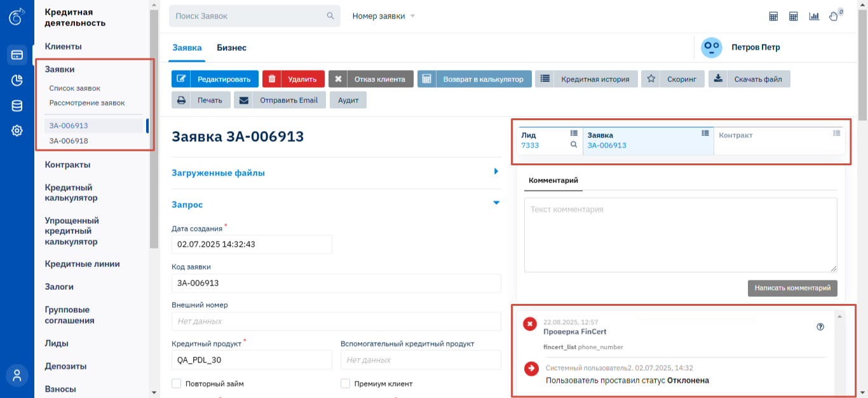This screenshot has height=398, width=868.
Task: Open the Номер заявки search dropdown
Action: (x=384, y=16)
